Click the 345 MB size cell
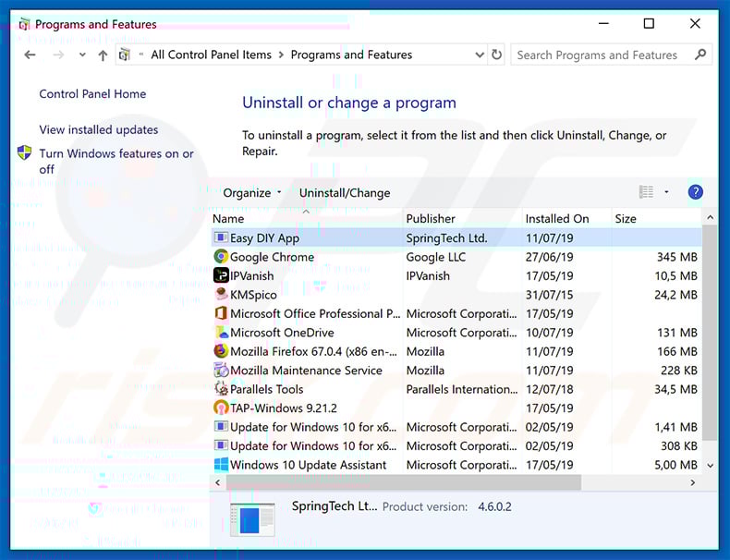This screenshot has height=560, width=730. coord(677,257)
